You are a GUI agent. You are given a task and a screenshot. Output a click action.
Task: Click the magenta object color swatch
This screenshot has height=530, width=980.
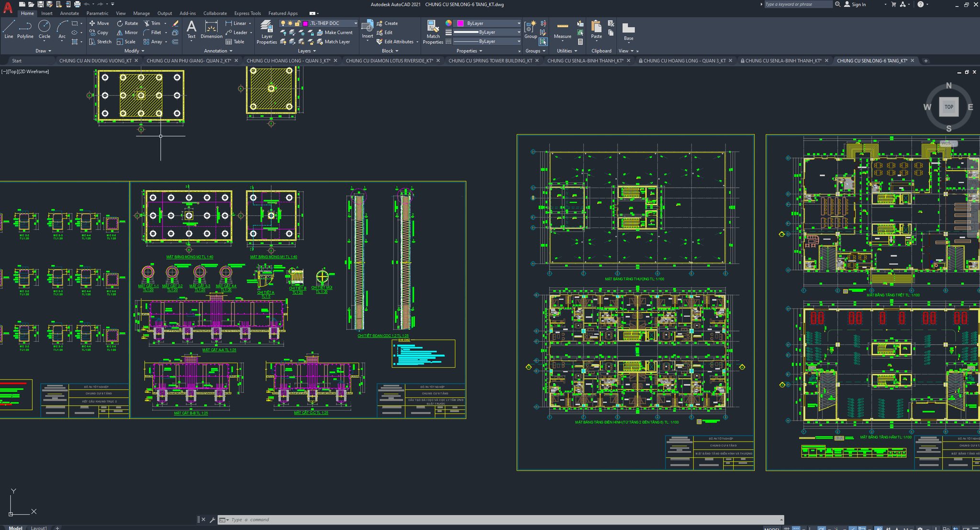(x=460, y=23)
